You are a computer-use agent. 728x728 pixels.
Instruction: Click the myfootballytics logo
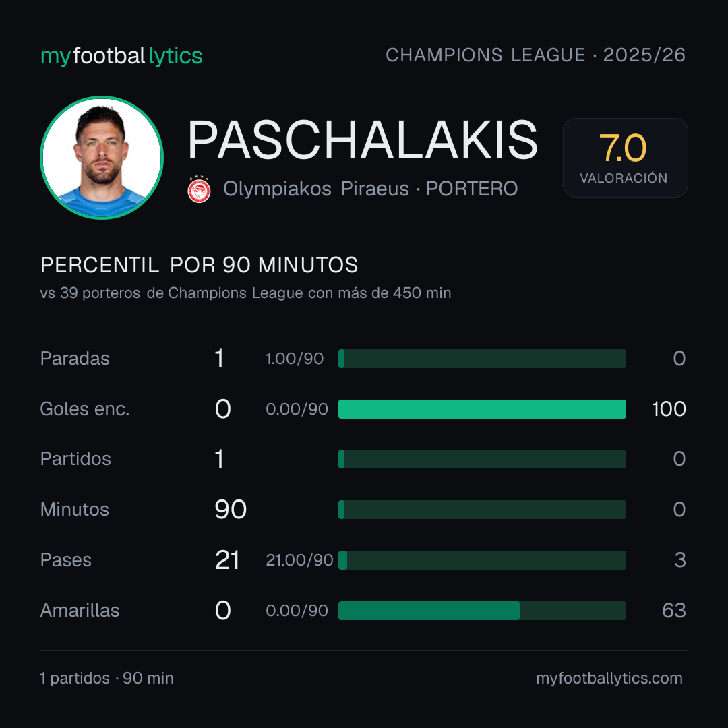121,56
